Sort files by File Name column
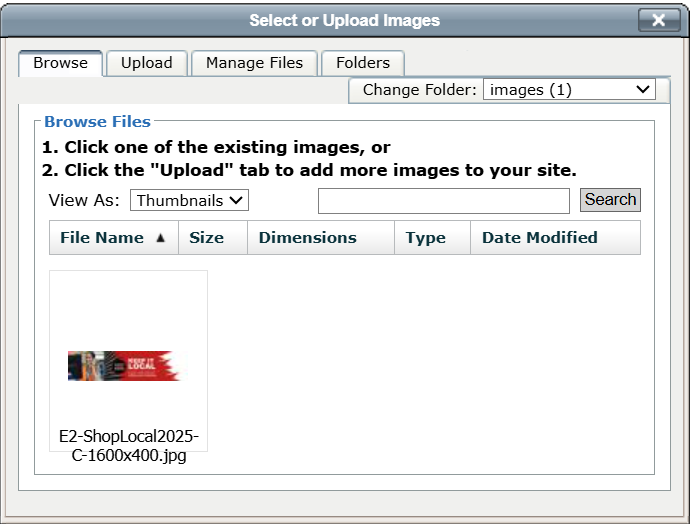 102,238
